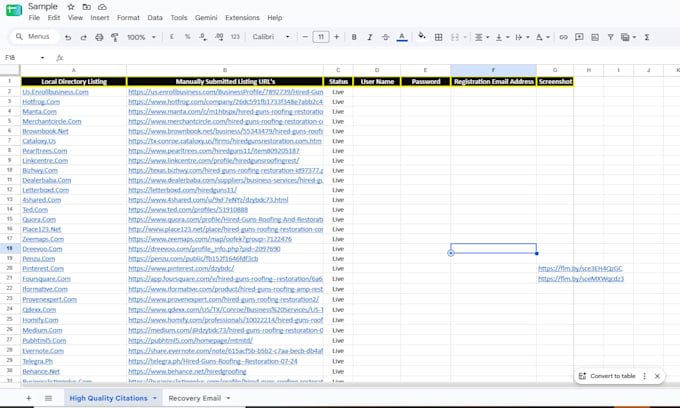Open the Pinterest.Com link

coord(43,269)
